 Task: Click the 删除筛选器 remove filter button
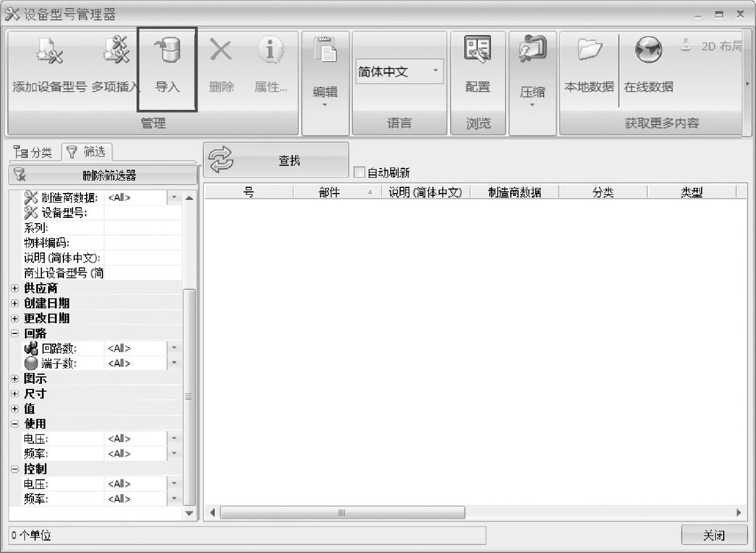tap(103, 175)
